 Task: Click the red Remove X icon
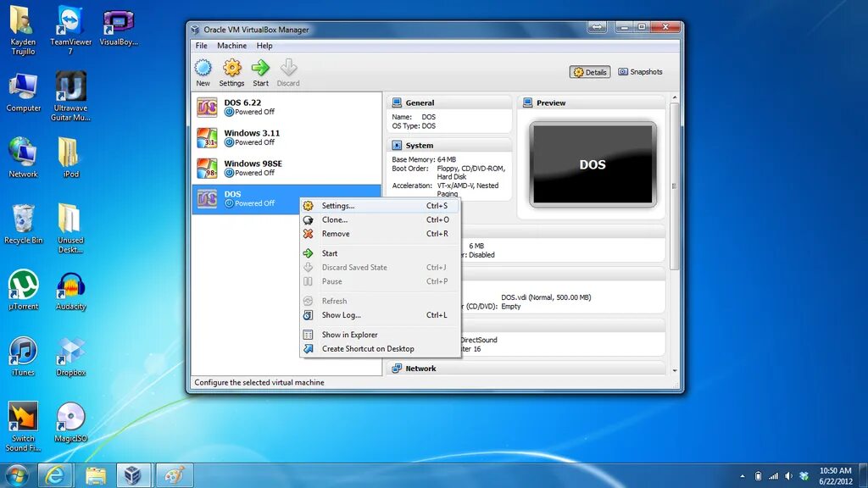click(x=309, y=234)
